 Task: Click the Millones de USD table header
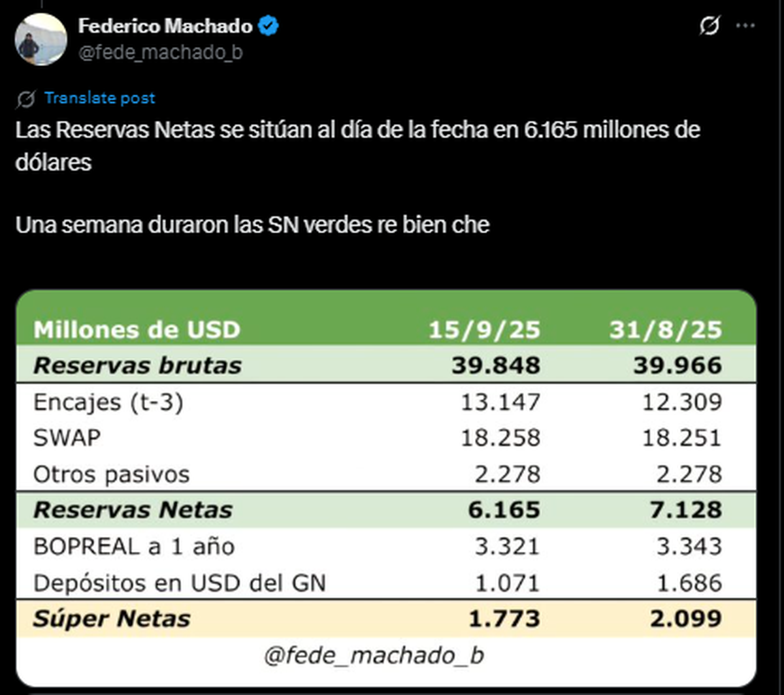click(137, 330)
